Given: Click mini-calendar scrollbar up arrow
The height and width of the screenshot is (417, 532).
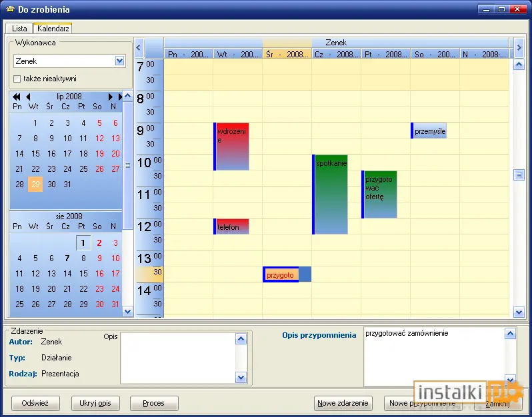Looking at the screenshot, I should click(127, 96).
